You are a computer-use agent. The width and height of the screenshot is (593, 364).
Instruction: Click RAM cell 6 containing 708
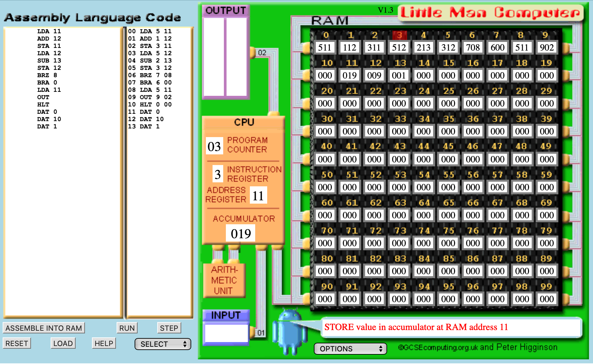coord(473,48)
